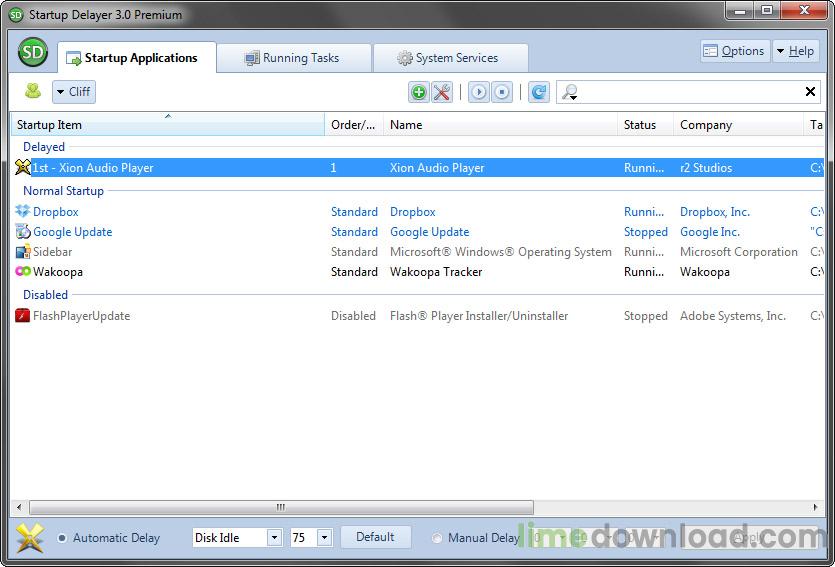
Task: Select the 1st - Xion Audio Player row
Action: (418, 168)
